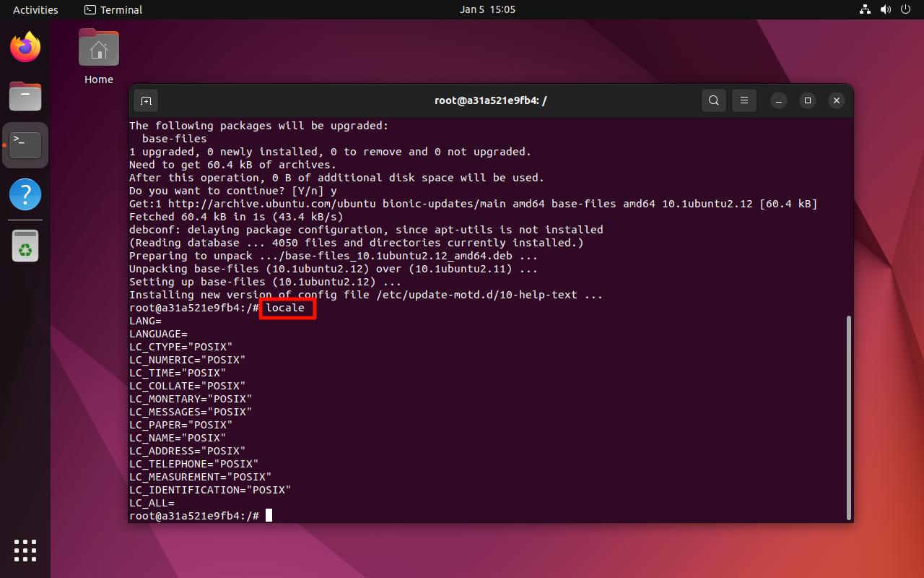This screenshot has width=924, height=578.
Task: Open the Activities overview
Action: (35, 10)
